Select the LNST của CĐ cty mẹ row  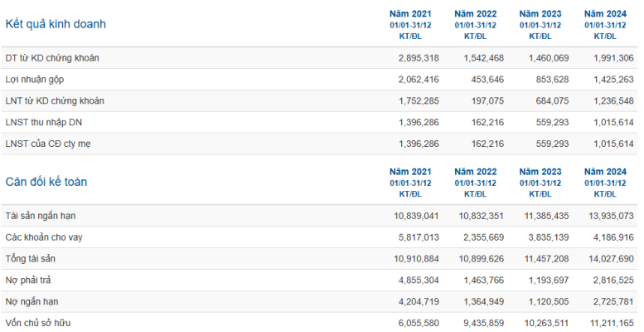click(320, 144)
